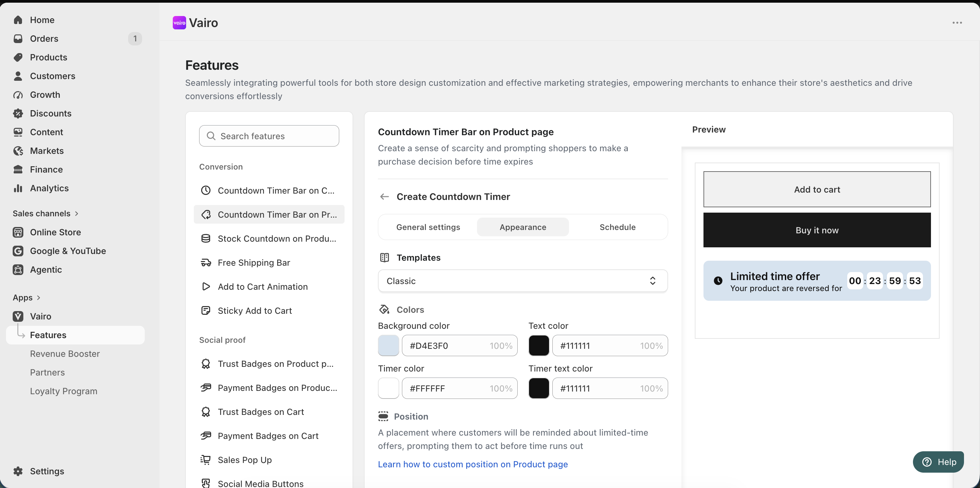Open Features submenu item
Screen dimensions: 980x488
click(x=75, y=335)
